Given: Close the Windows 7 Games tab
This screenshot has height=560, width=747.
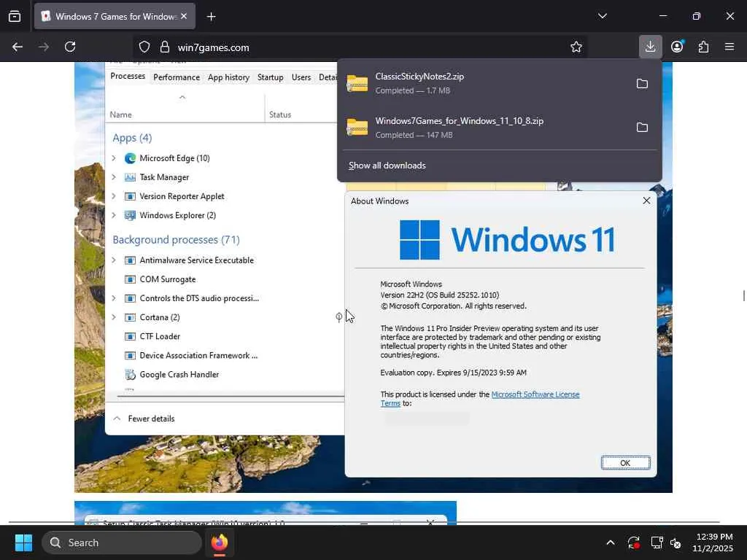Looking at the screenshot, I should (184, 16).
